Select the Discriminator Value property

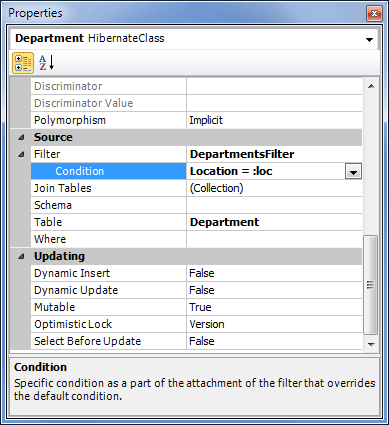tap(84, 103)
